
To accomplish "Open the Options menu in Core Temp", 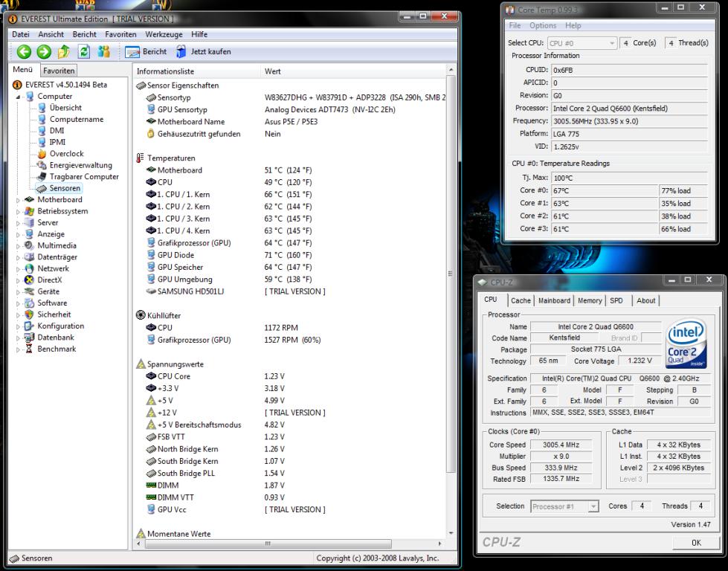I will pos(543,25).
